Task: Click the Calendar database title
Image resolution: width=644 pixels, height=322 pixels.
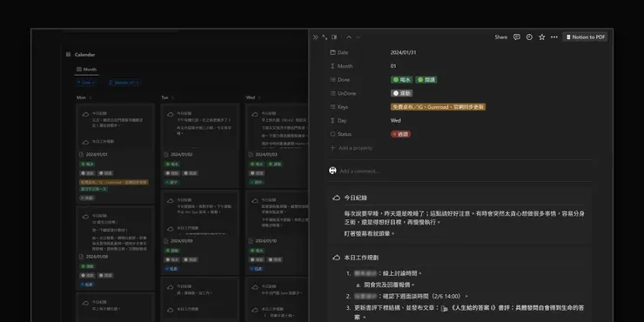Action: pyautogui.click(x=84, y=55)
